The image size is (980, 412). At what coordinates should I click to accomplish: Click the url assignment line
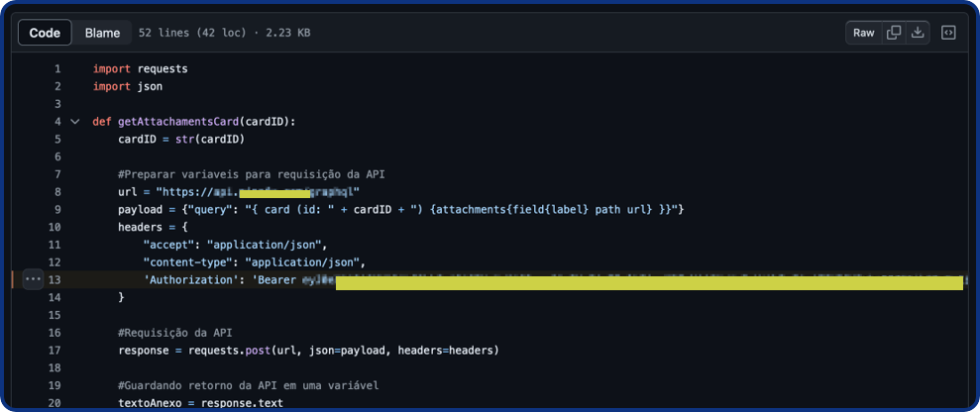coord(240,192)
